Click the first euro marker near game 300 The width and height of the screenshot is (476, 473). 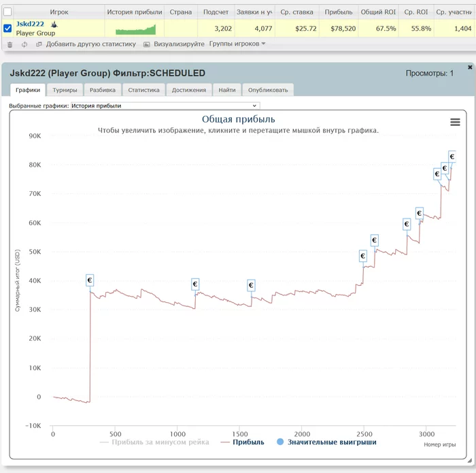pos(90,280)
